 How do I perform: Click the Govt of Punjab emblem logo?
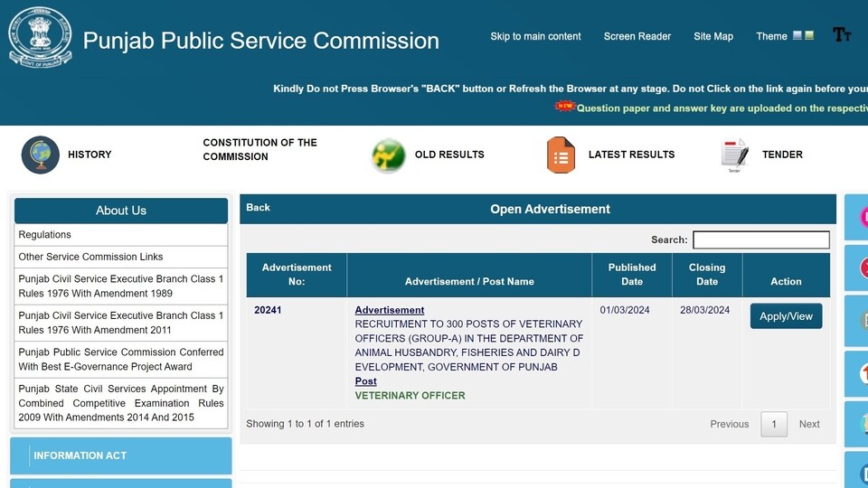pos(40,38)
